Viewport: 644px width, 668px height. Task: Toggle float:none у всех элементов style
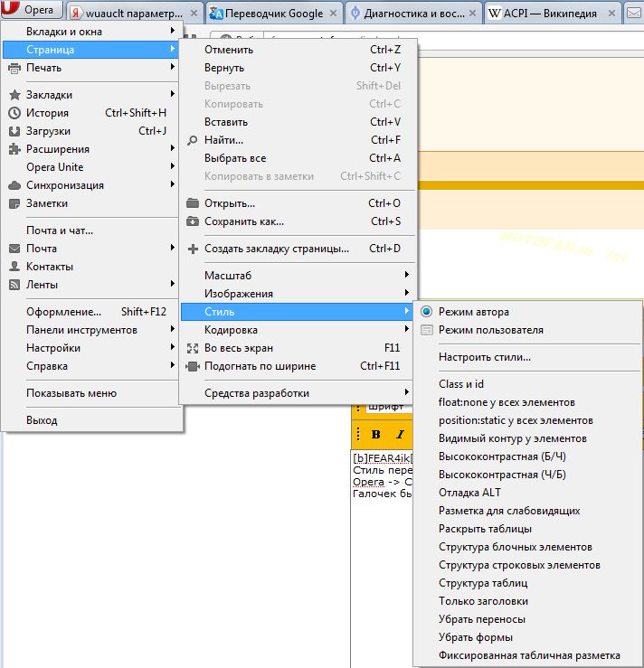(527, 402)
